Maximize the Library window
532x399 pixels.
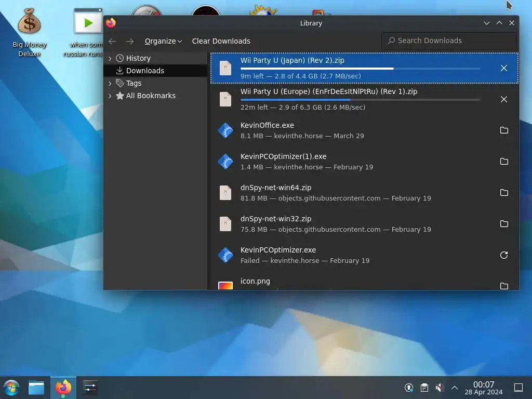499,23
